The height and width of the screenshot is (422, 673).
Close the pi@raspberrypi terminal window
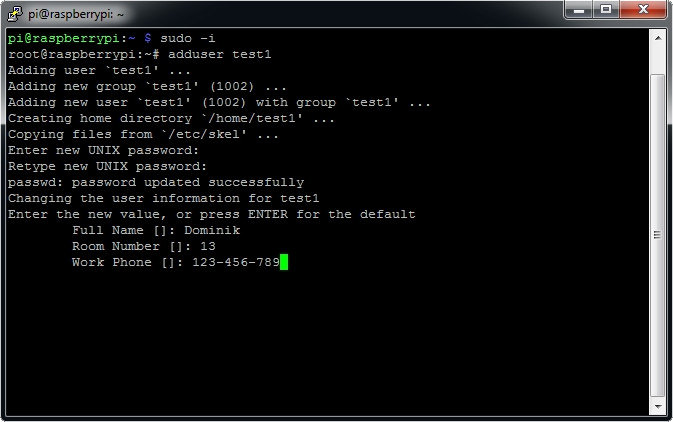coord(642,10)
